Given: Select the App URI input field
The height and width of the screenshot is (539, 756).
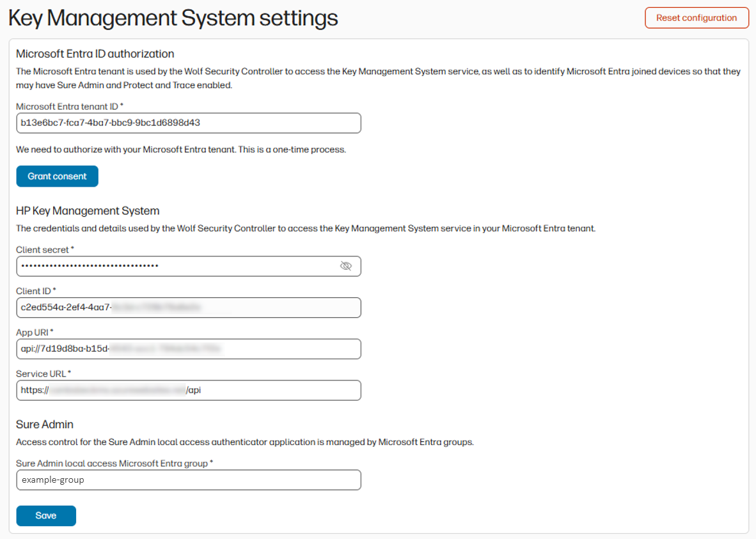Looking at the screenshot, I should click(x=189, y=349).
